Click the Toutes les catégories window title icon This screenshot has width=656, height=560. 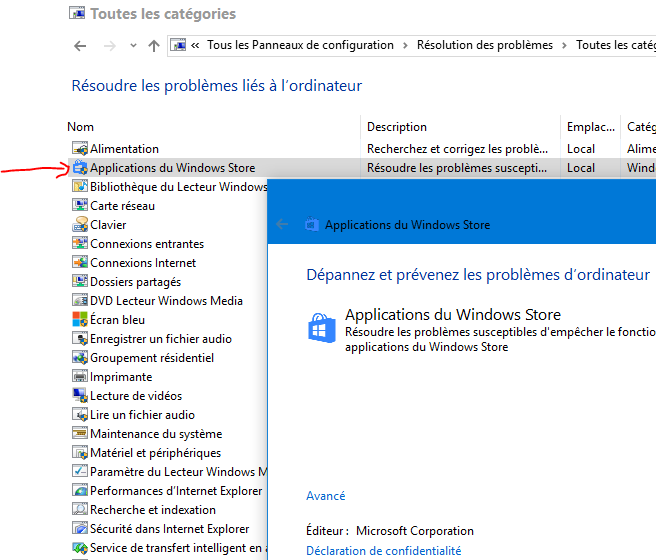click(x=77, y=13)
